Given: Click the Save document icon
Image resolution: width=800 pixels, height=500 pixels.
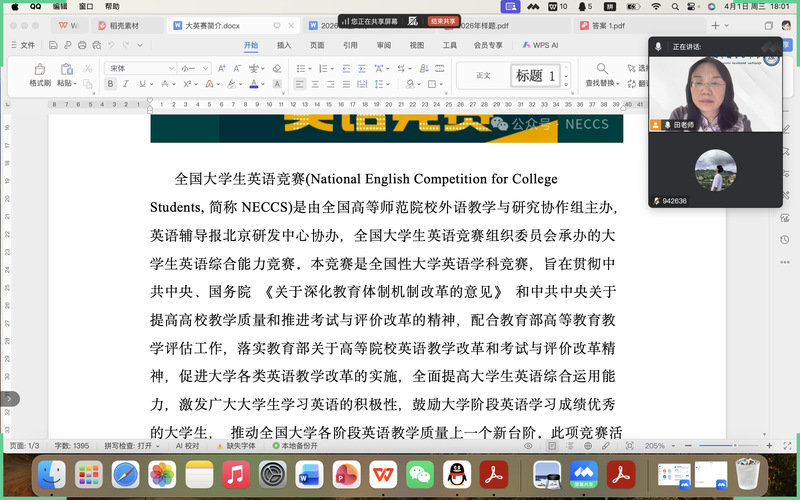Looking at the screenshot, I should pos(53,45).
